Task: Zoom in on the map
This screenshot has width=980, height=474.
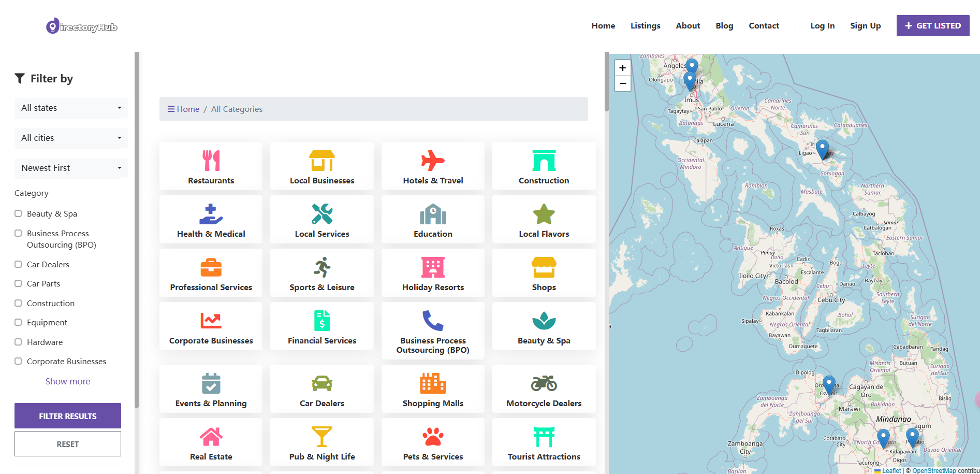Action: 622,68
